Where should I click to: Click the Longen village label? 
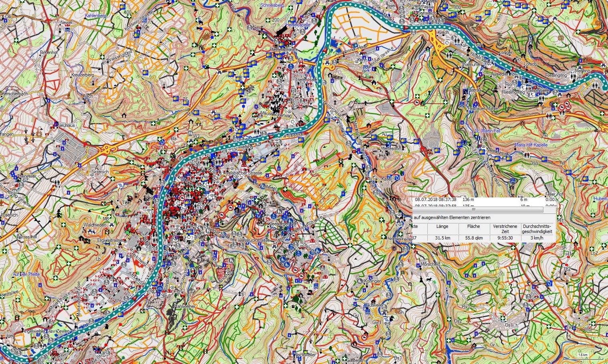pos(507,52)
